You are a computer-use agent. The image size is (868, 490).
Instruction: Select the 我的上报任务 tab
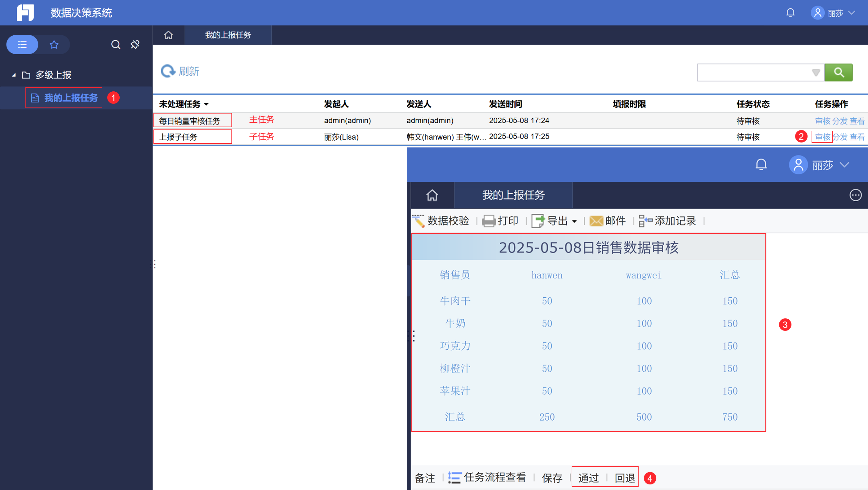click(228, 35)
